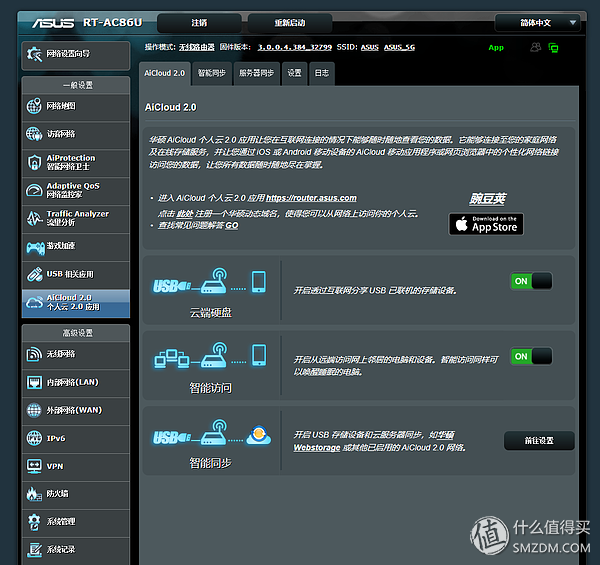Click the green App link in header
The image size is (600, 565).
496,48
